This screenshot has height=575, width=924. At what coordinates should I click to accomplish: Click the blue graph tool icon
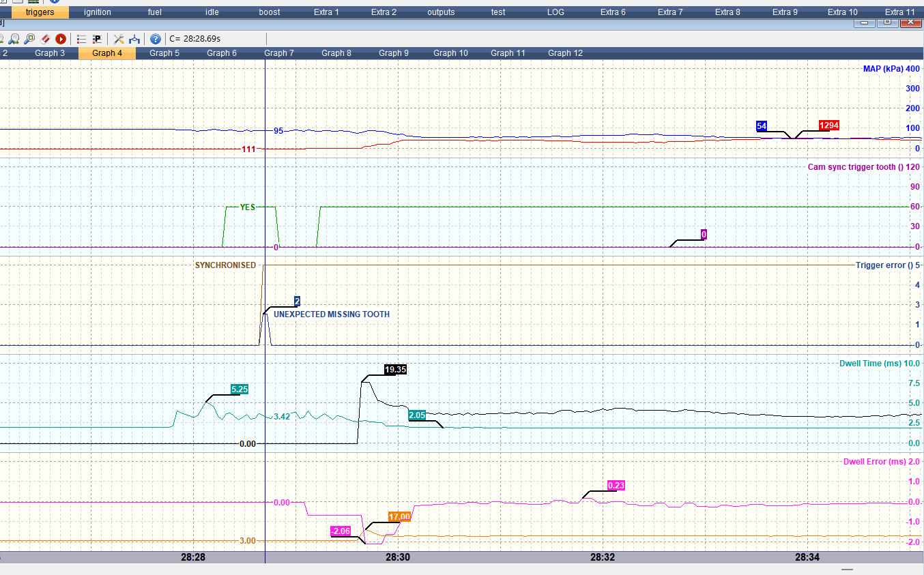point(134,39)
